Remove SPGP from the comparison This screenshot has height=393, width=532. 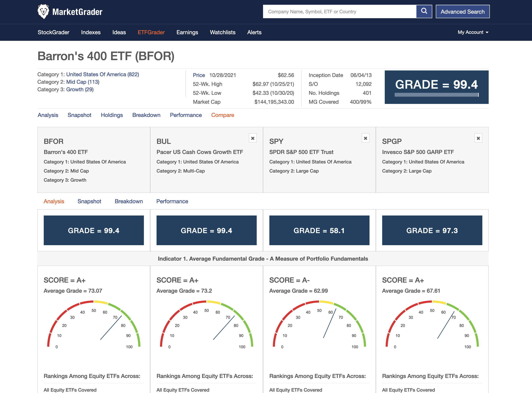point(478,138)
